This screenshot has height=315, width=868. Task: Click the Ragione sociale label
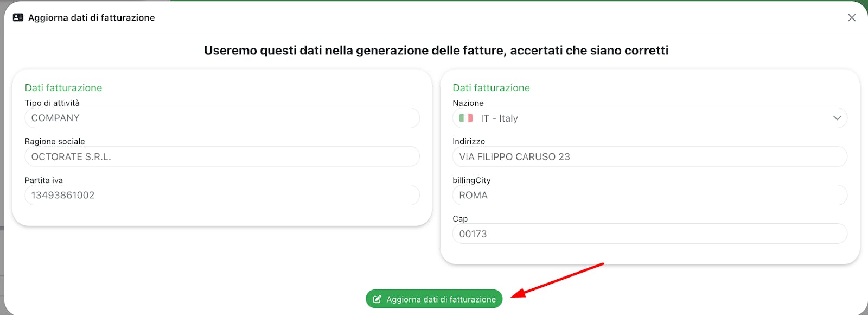55,142
